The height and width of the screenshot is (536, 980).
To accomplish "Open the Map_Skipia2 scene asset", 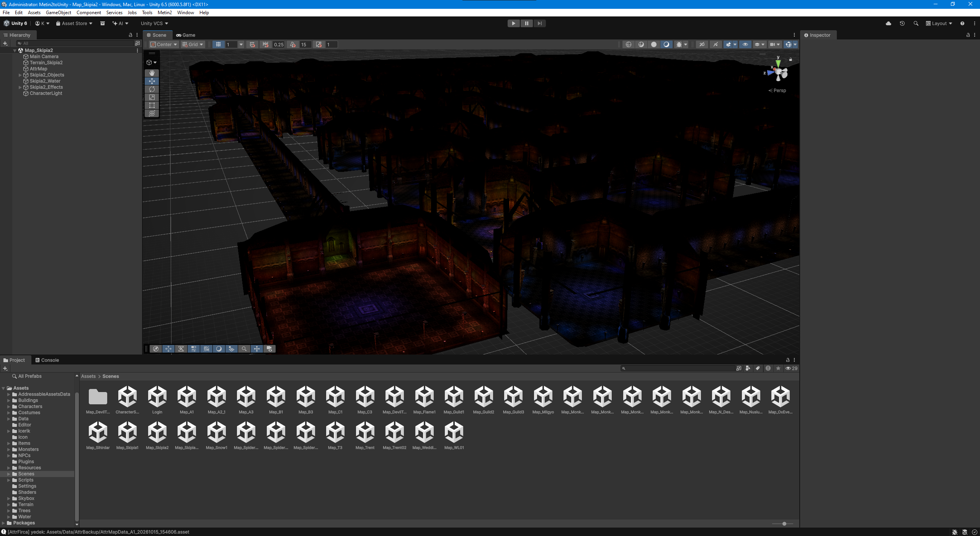I will (x=157, y=435).
